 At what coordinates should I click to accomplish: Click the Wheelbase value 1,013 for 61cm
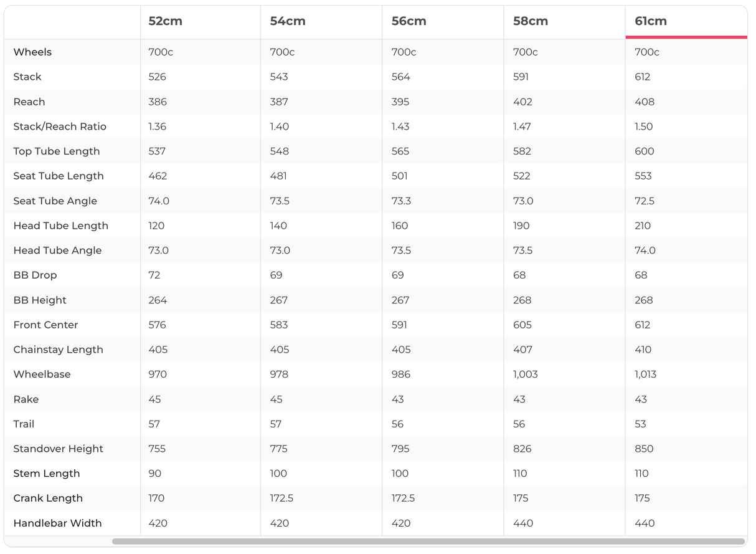coord(645,375)
